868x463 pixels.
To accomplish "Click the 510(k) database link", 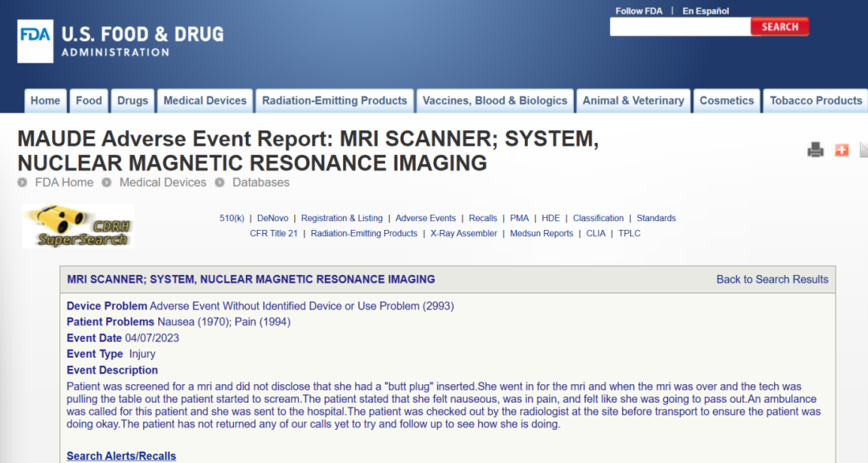I will [x=231, y=218].
